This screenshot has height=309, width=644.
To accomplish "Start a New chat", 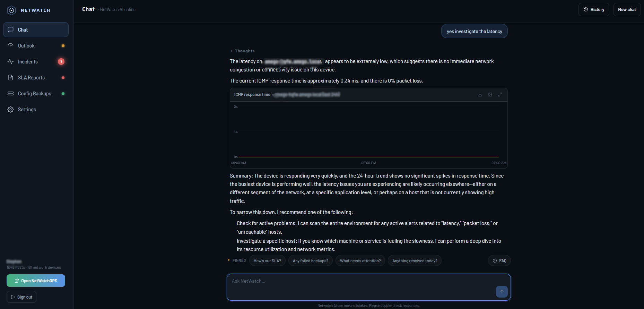I will [x=627, y=10].
